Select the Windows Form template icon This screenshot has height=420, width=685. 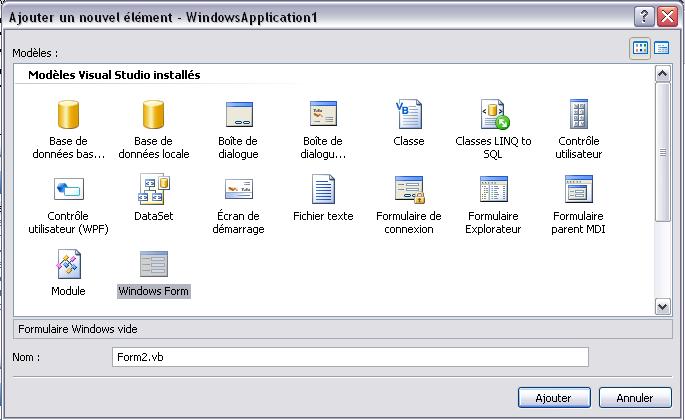click(154, 264)
